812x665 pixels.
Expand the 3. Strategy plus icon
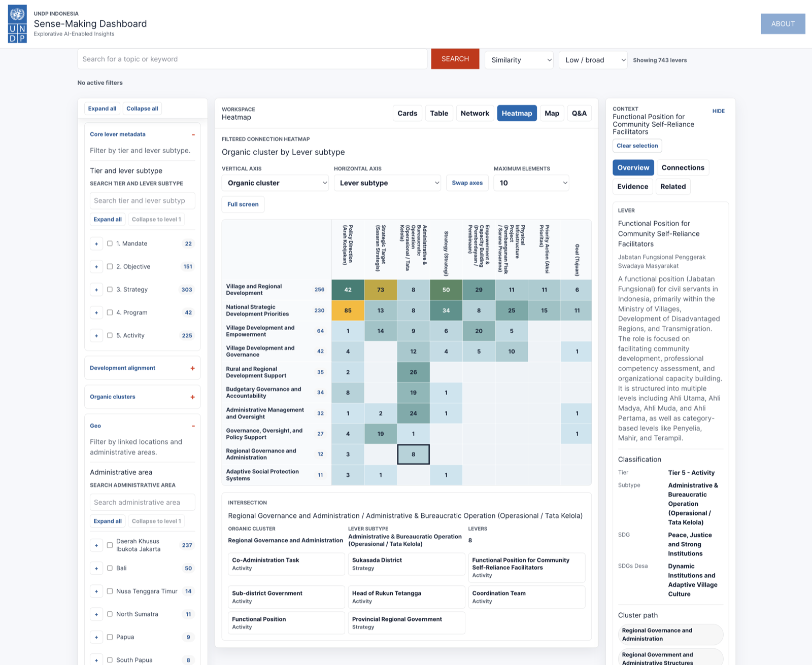(96, 290)
